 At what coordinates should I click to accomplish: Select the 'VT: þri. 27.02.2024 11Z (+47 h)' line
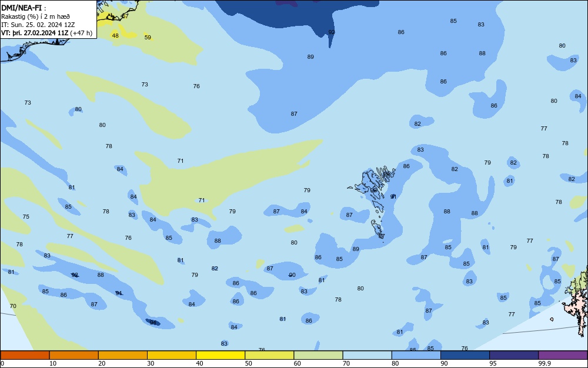pos(46,33)
